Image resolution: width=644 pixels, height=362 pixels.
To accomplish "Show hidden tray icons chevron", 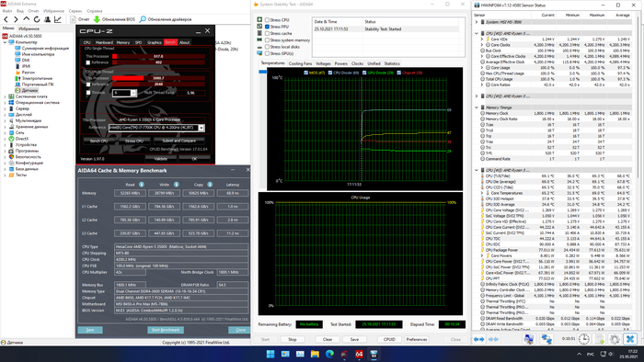I will 579,355.
